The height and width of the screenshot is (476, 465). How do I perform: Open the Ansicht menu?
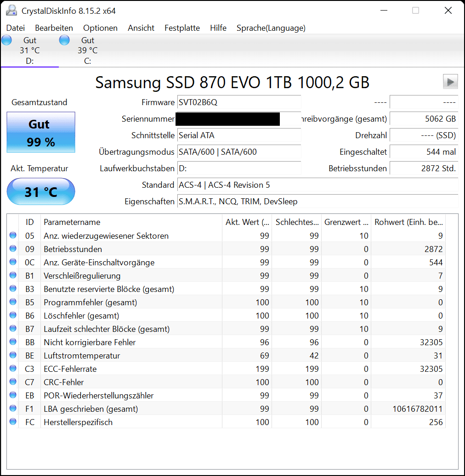click(x=141, y=28)
